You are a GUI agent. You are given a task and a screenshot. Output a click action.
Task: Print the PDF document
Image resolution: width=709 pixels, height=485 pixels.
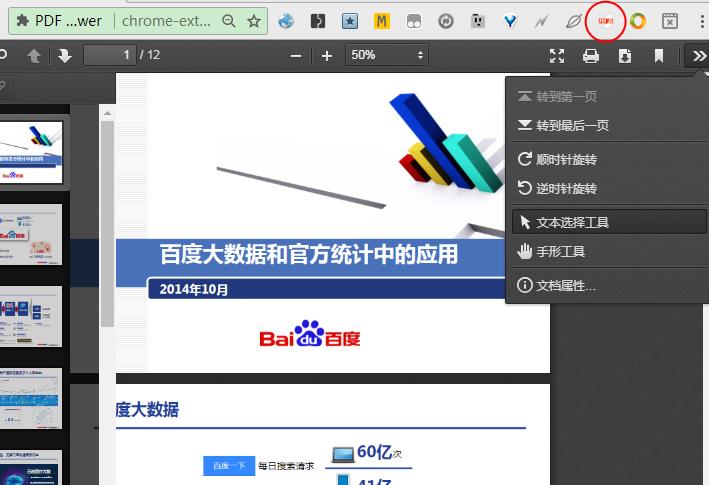[591, 56]
